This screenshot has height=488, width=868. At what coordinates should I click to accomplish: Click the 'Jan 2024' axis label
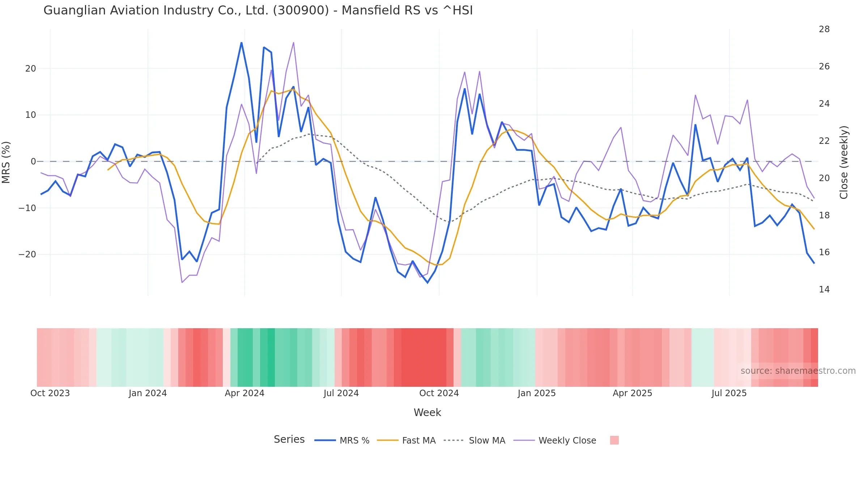click(x=148, y=393)
